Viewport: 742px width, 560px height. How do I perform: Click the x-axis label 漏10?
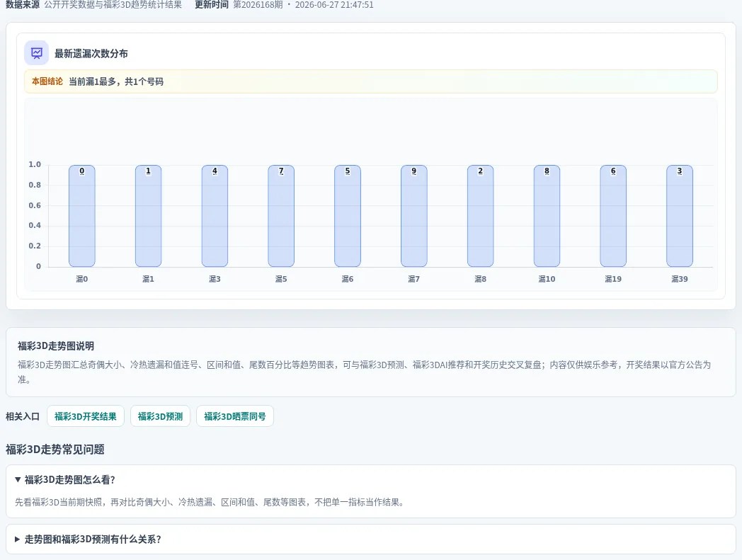pos(547,279)
